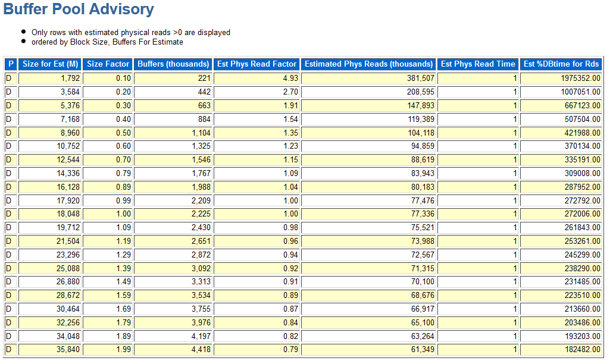The height and width of the screenshot is (364, 610).
Task: Click the 'P' column header
Action: [x=11, y=64]
